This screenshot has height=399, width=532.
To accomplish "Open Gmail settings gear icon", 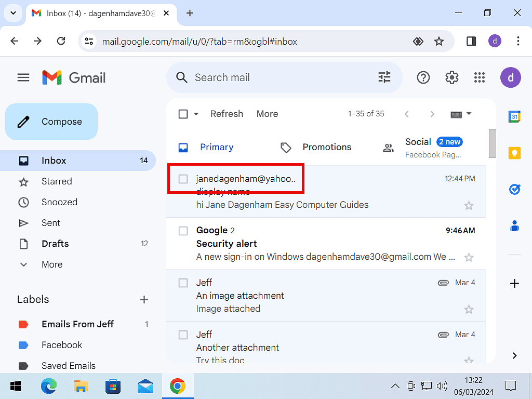I will 451,77.
